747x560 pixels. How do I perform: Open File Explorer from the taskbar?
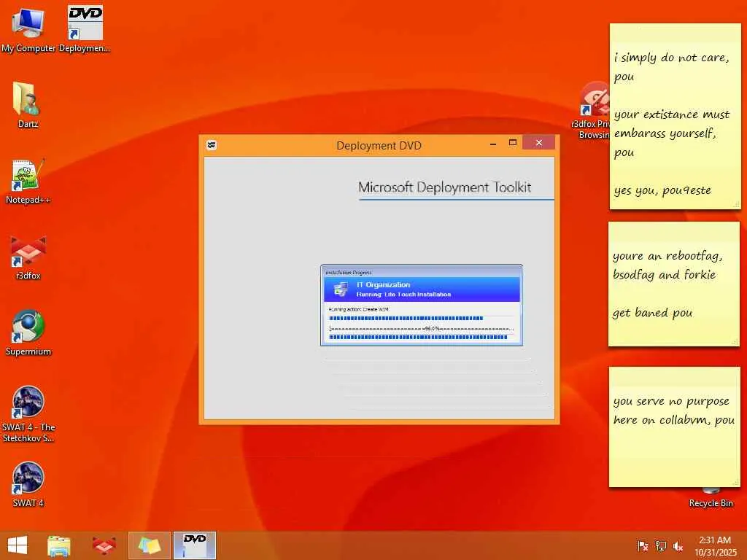pos(58,545)
